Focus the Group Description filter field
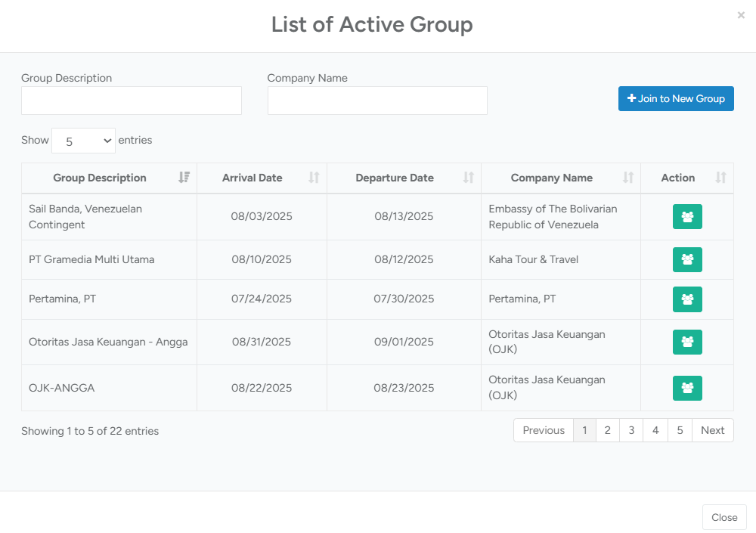 132,101
